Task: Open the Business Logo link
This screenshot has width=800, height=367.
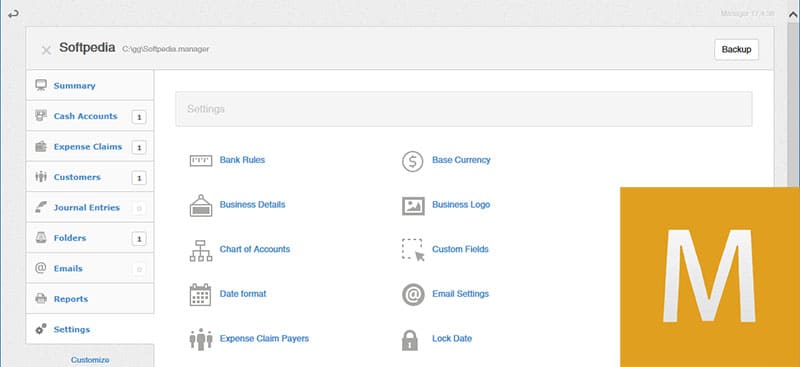Action: (461, 204)
